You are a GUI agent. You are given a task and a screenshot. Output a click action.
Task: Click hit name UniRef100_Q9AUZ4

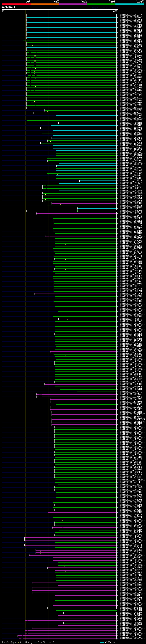pos(131,63)
